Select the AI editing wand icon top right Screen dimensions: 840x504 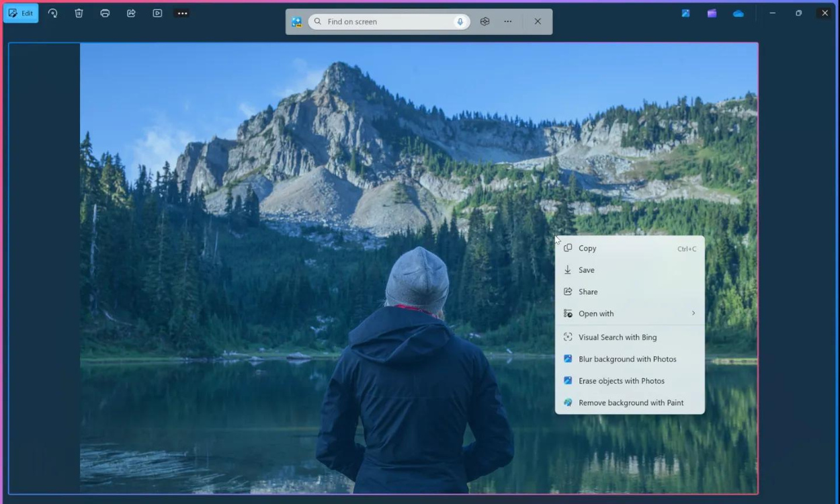pos(685,13)
